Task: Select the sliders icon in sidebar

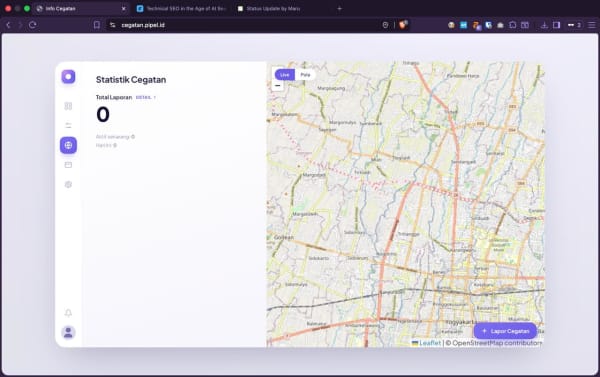Action: point(68,126)
